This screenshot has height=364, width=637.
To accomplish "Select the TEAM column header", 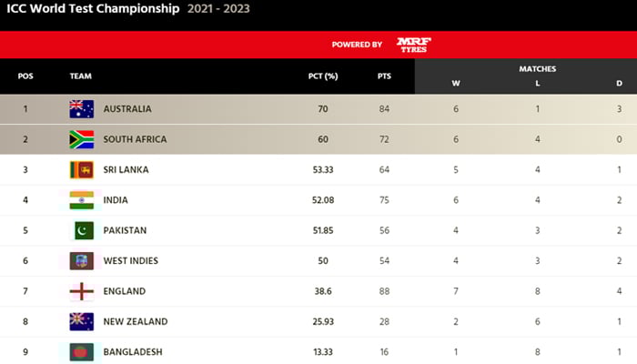I will pos(80,76).
